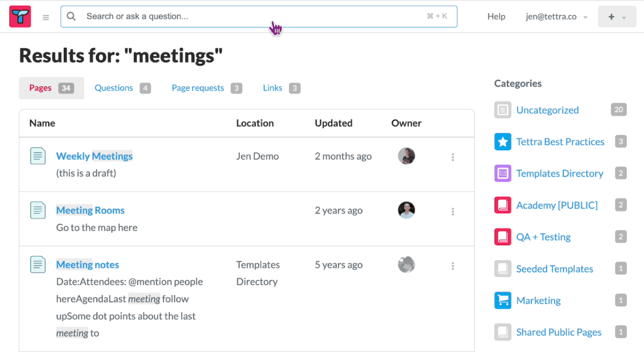Select the Links tab

click(x=281, y=88)
